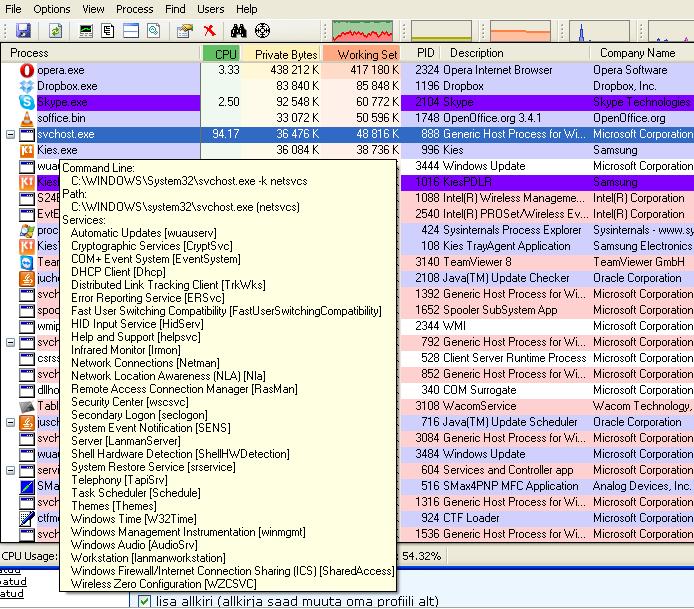Click the Save floppy disk toolbar icon

(x=23, y=31)
